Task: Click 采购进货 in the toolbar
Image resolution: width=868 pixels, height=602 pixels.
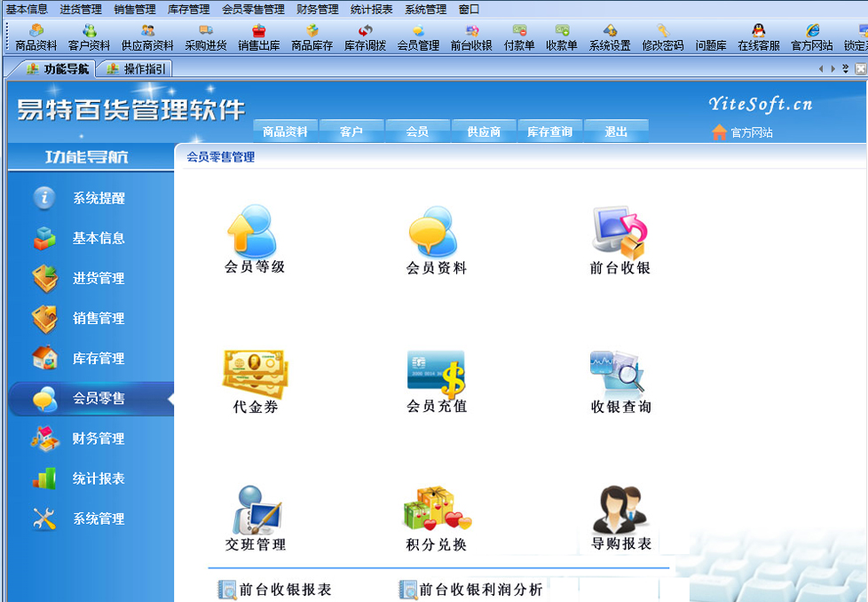Action: click(x=205, y=37)
